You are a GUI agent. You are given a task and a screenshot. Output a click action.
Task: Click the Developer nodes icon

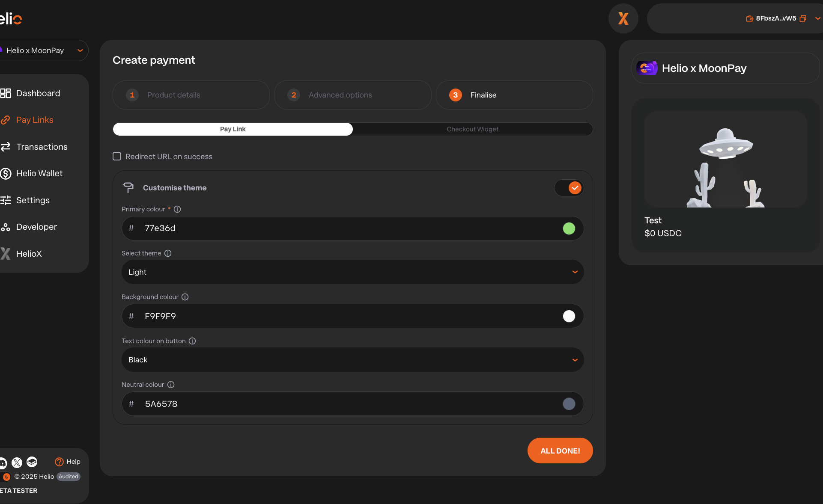[6, 227]
